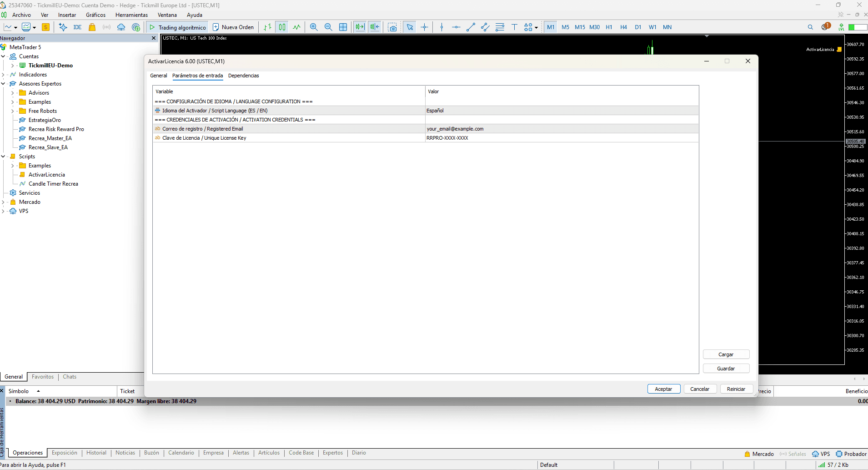Toggle Trading algorítmico
The width and height of the screenshot is (868, 470).
pyautogui.click(x=178, y=27)
